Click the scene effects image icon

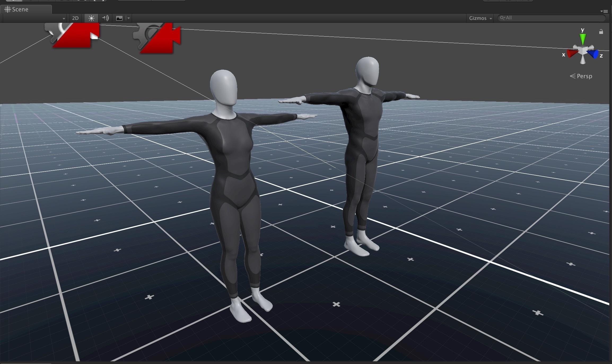(x=119, y=18)
